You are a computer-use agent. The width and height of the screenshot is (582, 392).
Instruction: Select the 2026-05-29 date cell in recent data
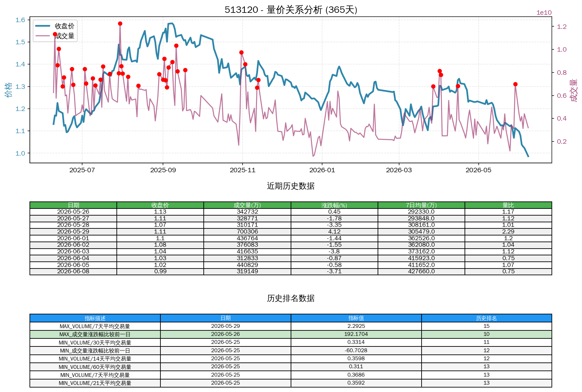(73, 232)
